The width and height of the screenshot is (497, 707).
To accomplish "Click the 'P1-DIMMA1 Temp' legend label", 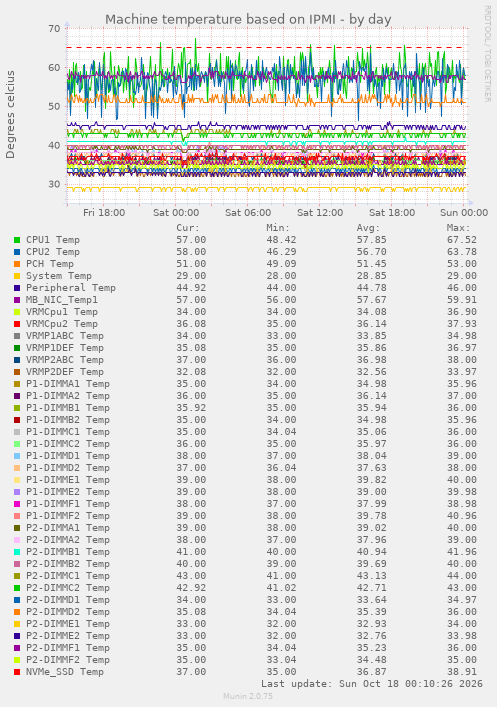I will pos(68,384).
